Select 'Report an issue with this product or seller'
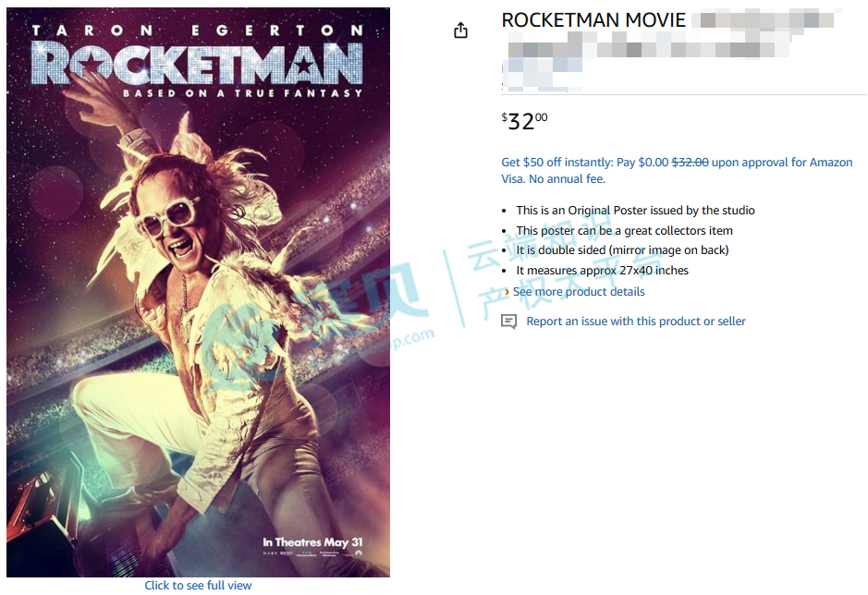Viewport: 868px width, 595px height. pyautogui.click(x=636, y=321)
